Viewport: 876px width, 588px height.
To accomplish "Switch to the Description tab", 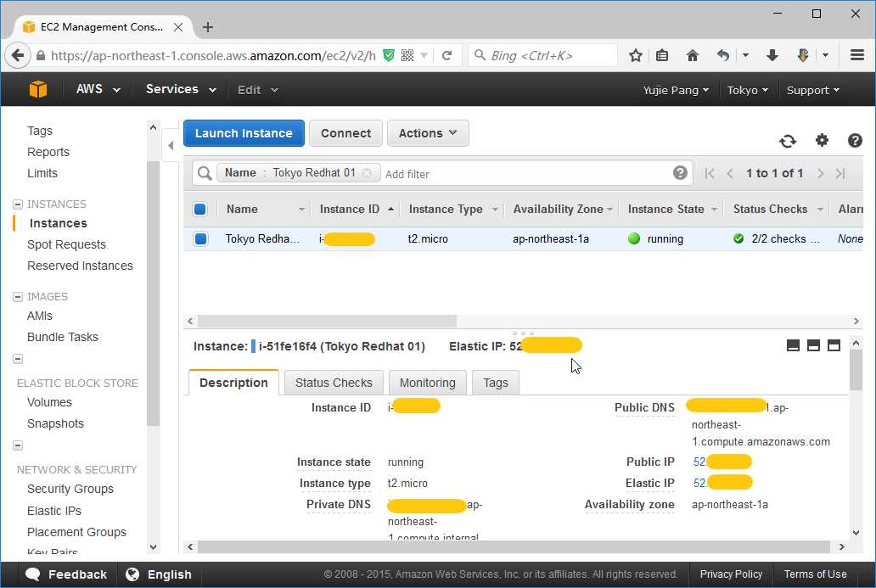I will pyautogui.click(x=233, y=383).
